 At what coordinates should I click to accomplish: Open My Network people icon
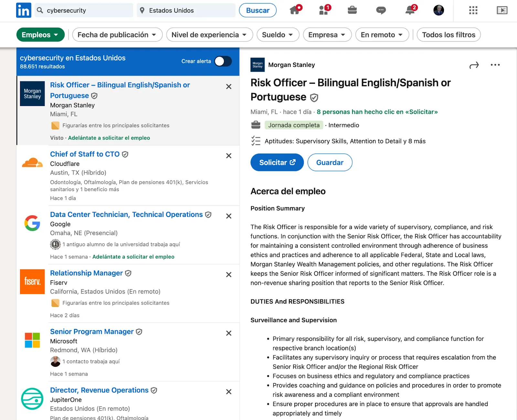point(324,10)
